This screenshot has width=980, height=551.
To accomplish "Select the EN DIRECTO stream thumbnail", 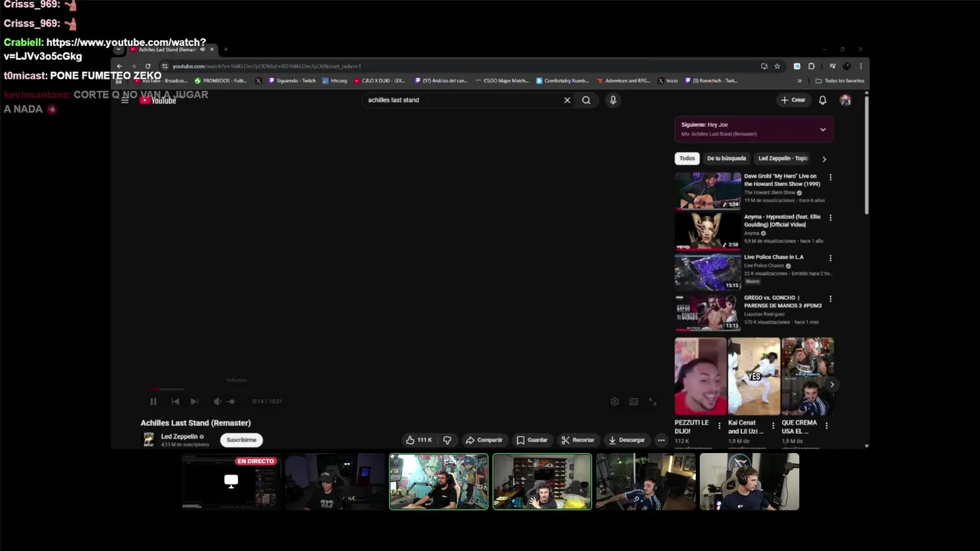I will click(x=231, y=481).
